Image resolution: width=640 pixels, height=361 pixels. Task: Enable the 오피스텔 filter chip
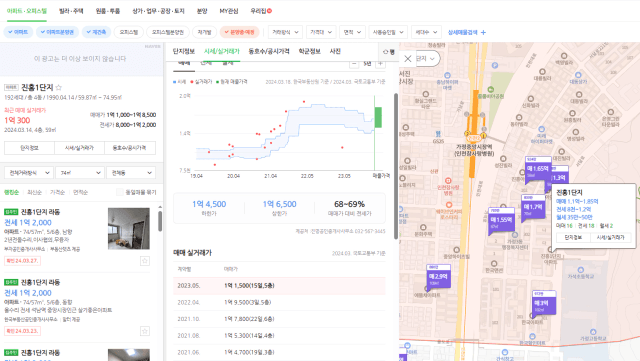(129, 32)
